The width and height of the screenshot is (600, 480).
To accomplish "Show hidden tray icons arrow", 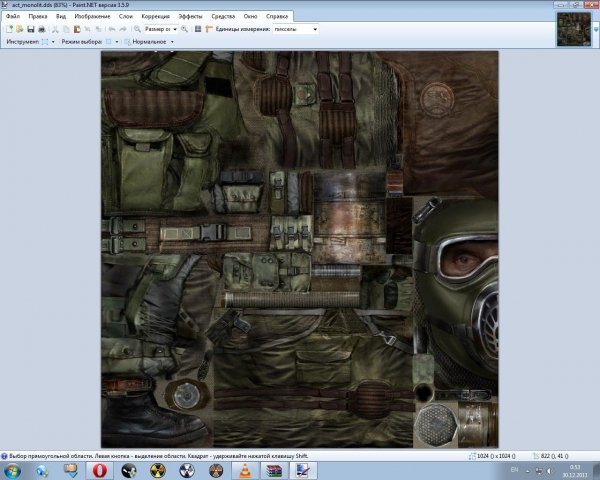I will point(528,471).
